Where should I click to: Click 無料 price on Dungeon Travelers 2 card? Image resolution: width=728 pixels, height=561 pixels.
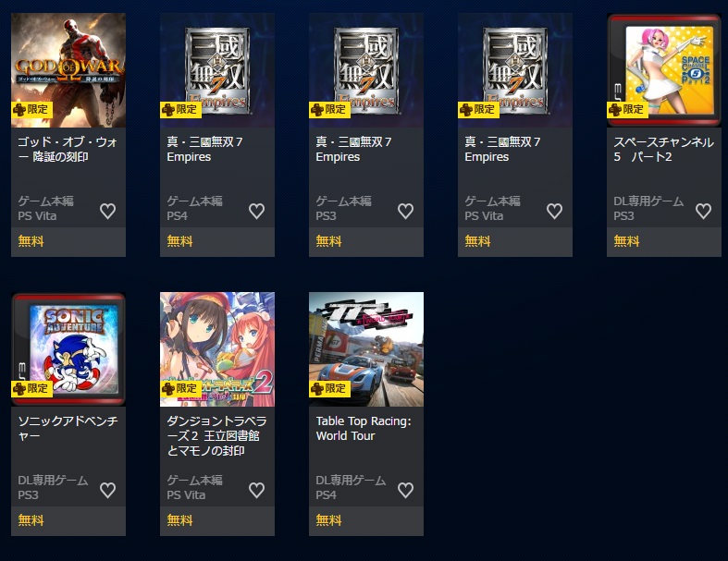click(180, 520)
